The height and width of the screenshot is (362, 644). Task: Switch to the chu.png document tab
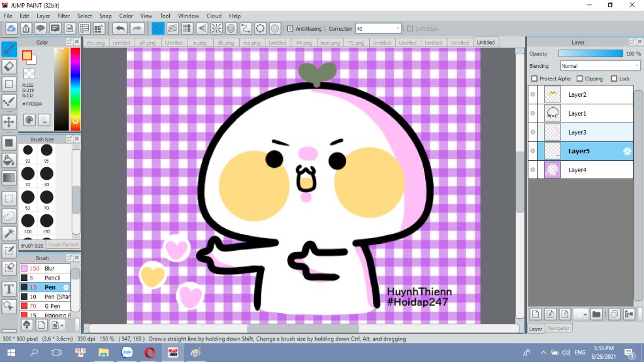pyautogui.click(x=96, y=43)
